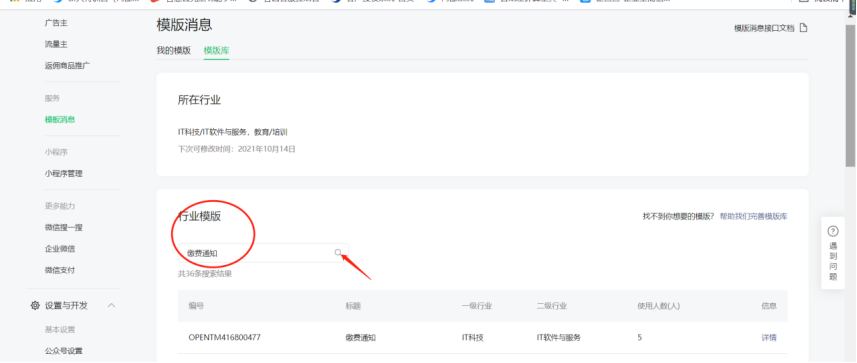Collapse the 设置与开发 section chevron

click(111, 306)
